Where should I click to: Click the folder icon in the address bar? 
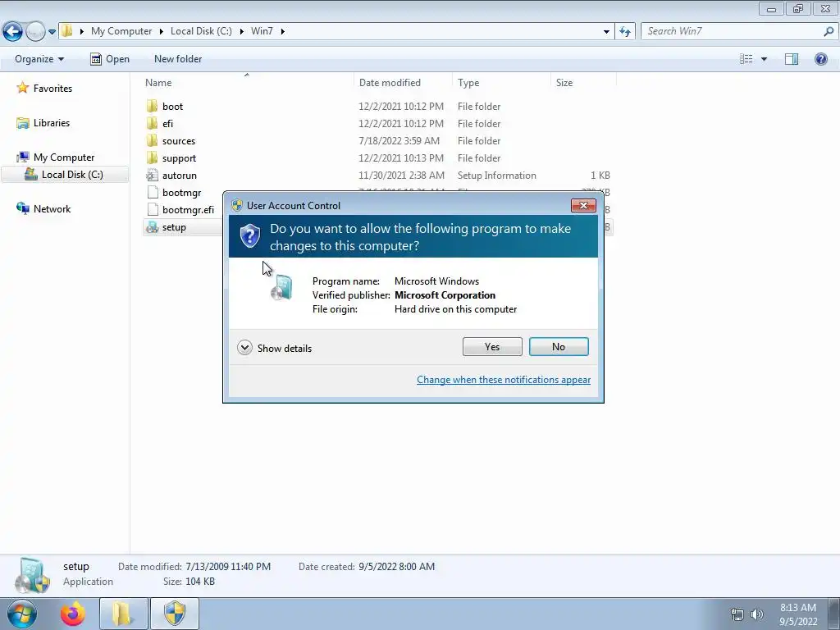click(67, 30)
